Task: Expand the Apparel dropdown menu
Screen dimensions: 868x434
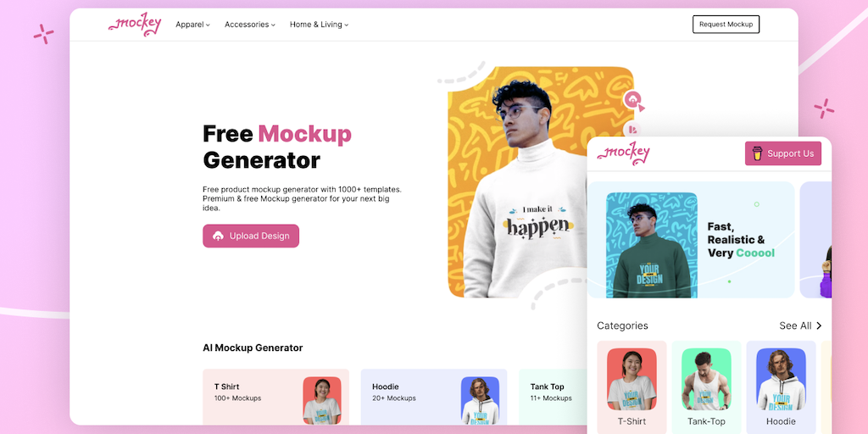Action: [x=192, y=25]
